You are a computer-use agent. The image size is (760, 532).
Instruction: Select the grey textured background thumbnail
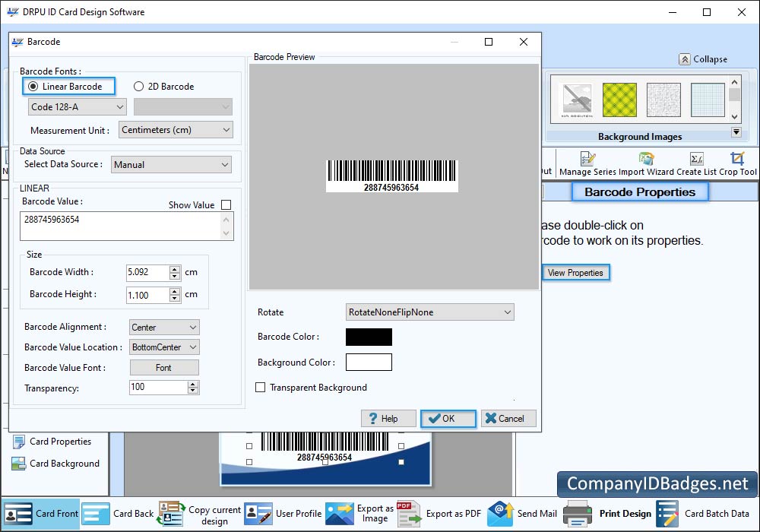coord(663,100)
